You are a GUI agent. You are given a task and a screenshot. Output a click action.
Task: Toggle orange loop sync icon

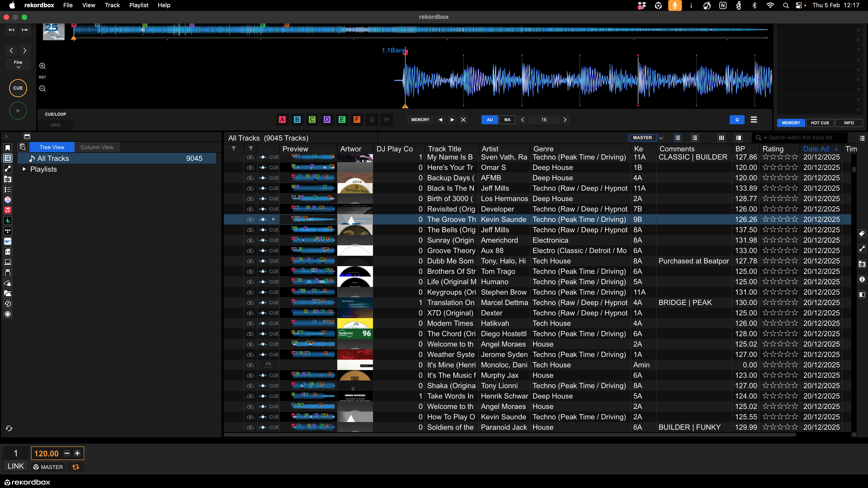tap(75, 467)
